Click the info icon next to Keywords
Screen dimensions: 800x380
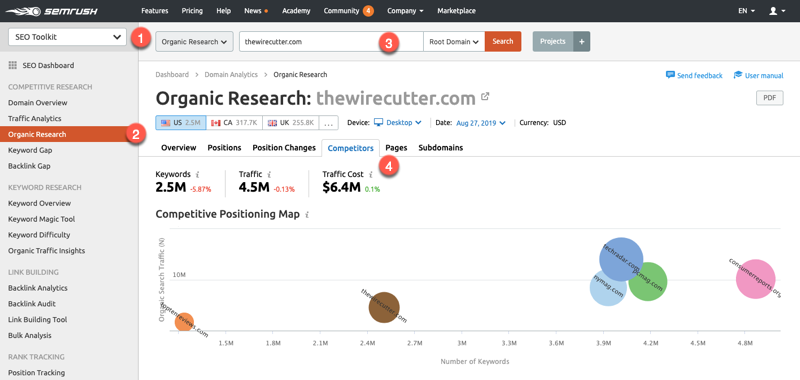(197, 174)
